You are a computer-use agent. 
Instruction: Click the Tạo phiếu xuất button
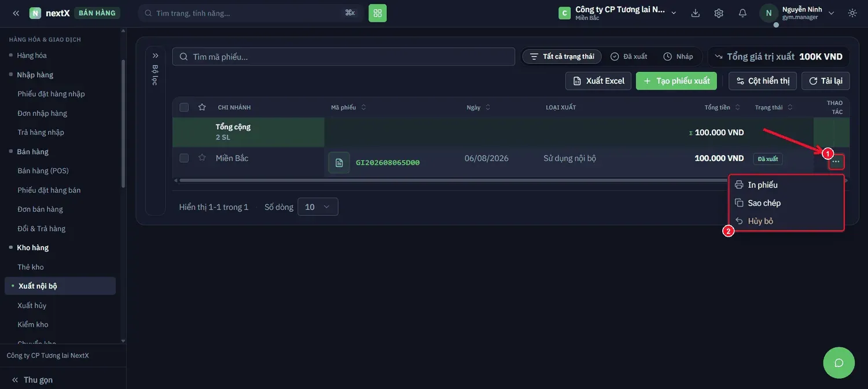tap(676, 81)
